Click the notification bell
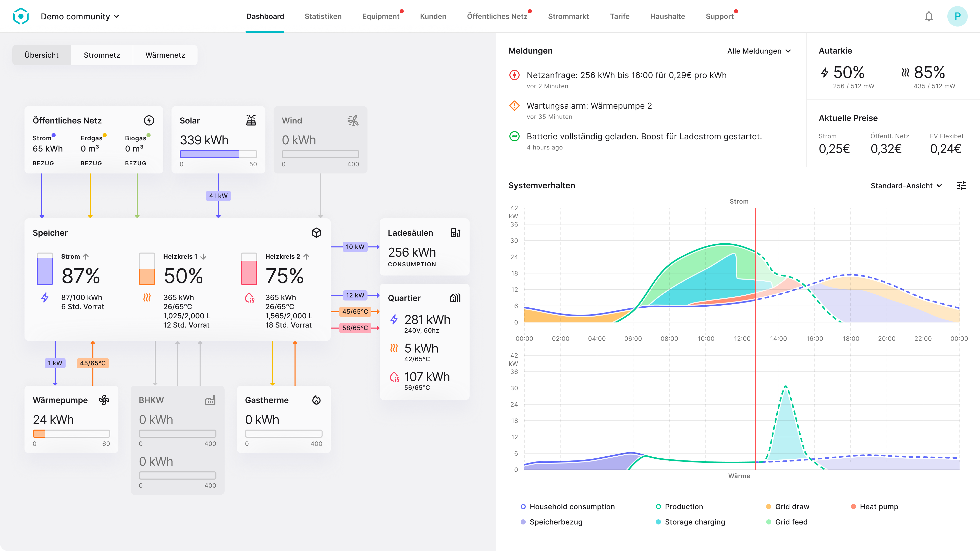980x551 pixels. 929,16
